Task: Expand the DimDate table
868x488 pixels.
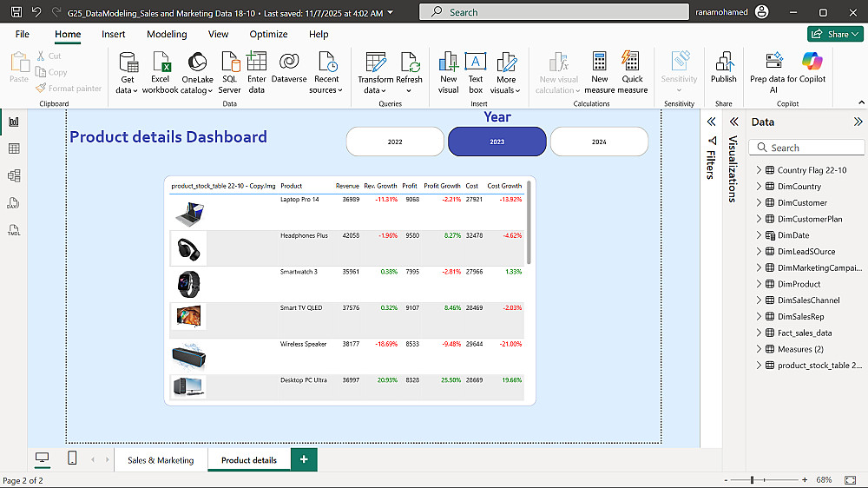Action: point(759,234)
